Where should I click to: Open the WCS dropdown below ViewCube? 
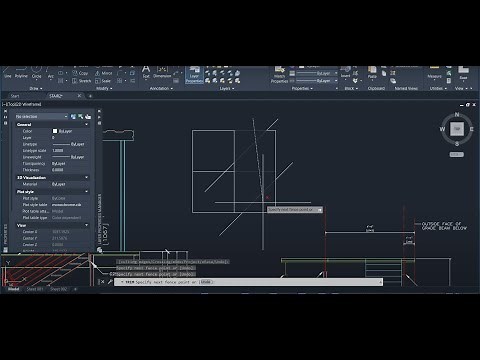[456, 155]
